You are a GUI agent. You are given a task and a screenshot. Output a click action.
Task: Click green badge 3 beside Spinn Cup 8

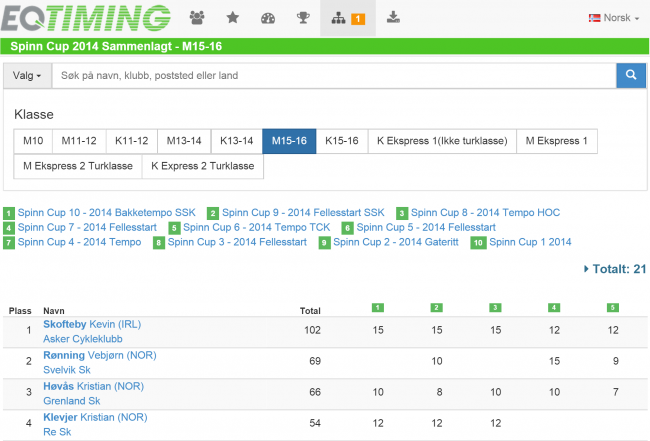click(402, 213)
